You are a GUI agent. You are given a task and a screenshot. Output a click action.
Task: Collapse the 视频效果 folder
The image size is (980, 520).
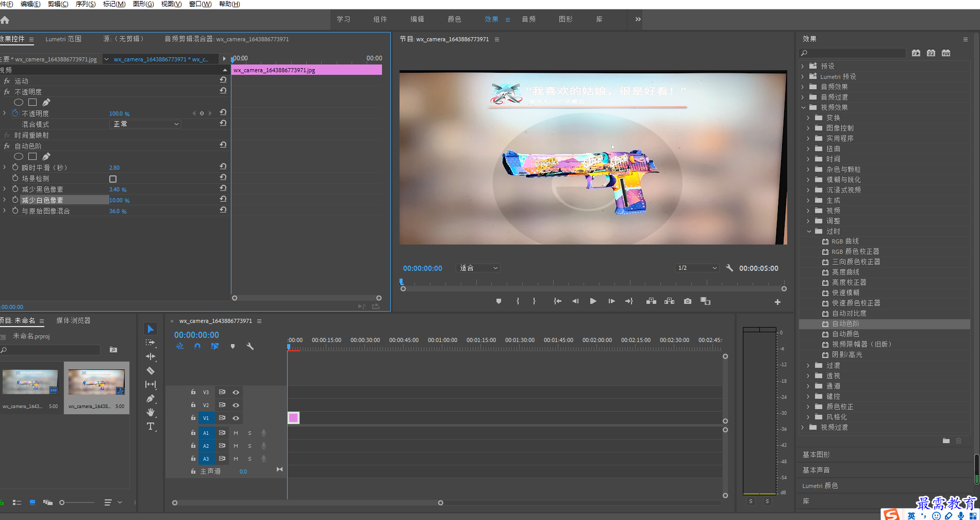click(803, 107)
